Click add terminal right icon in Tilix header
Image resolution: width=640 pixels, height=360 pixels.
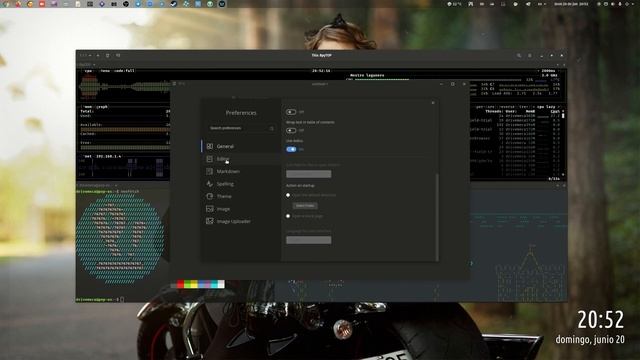click(108, 56)
